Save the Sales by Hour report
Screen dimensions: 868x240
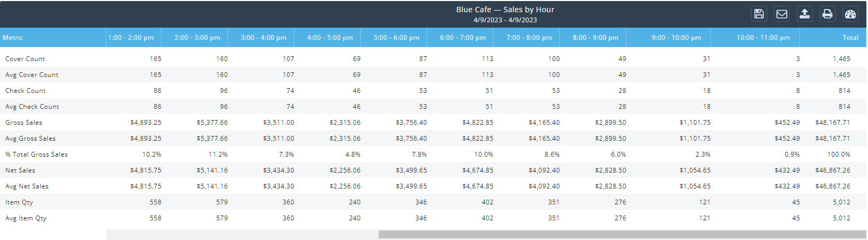tap(759, 14)
